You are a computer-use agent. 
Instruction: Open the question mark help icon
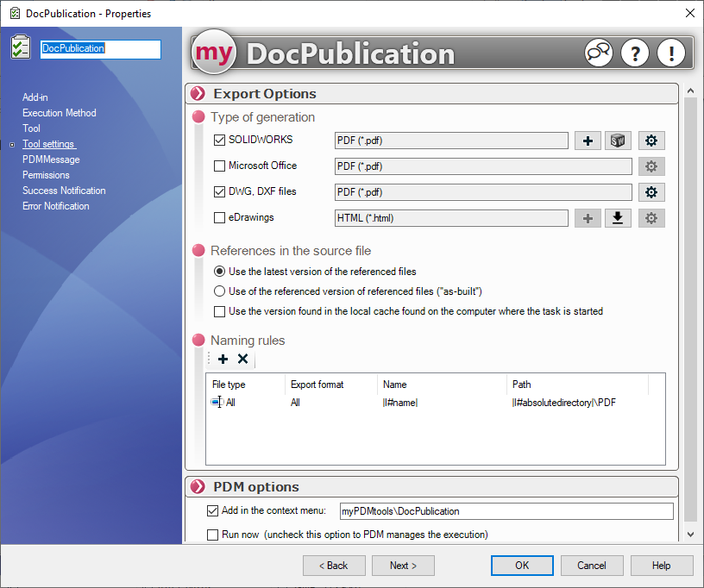point(634,53)
